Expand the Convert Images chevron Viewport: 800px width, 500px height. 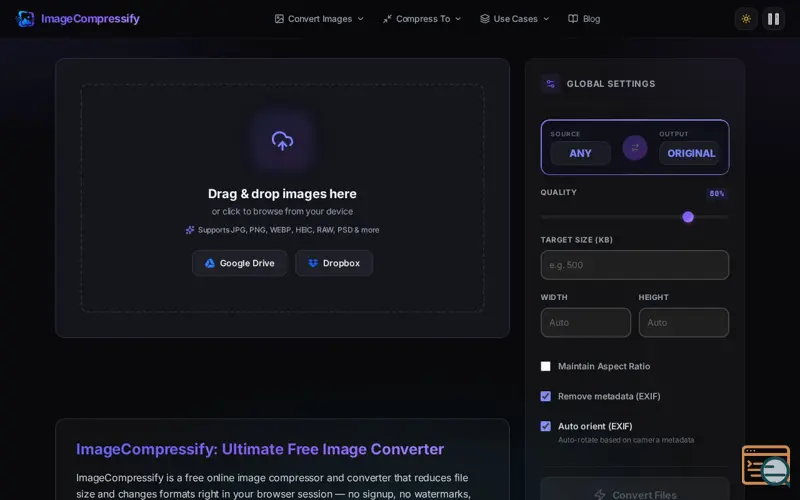click(x=361, y=19)
